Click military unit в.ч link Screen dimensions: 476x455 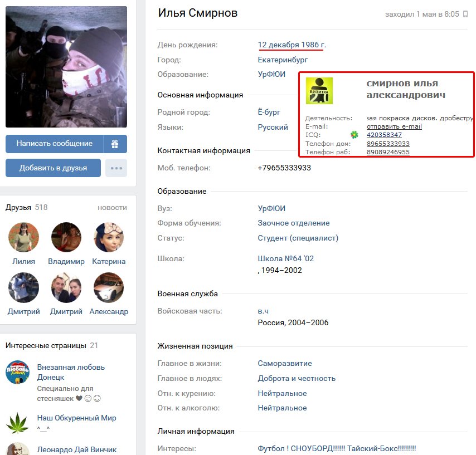263,311
